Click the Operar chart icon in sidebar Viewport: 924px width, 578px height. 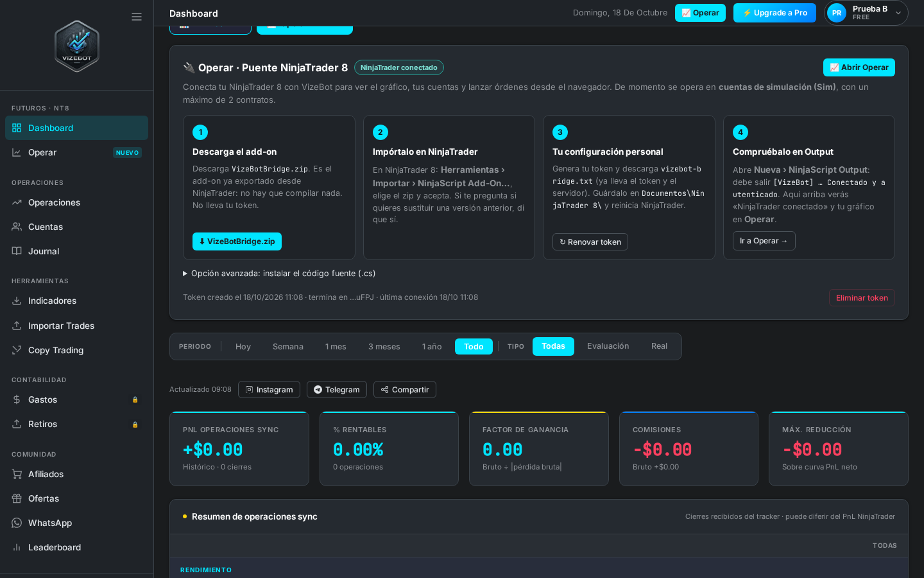click(x=17, y=152)
